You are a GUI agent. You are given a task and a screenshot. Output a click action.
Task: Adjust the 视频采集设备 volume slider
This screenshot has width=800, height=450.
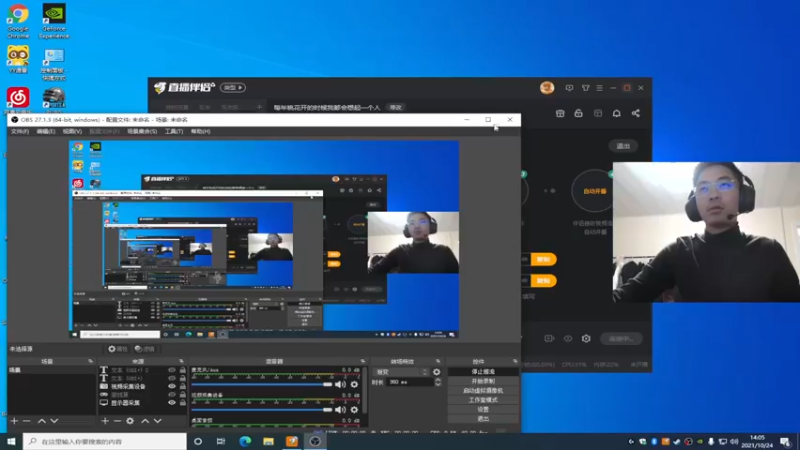(262, 409)
